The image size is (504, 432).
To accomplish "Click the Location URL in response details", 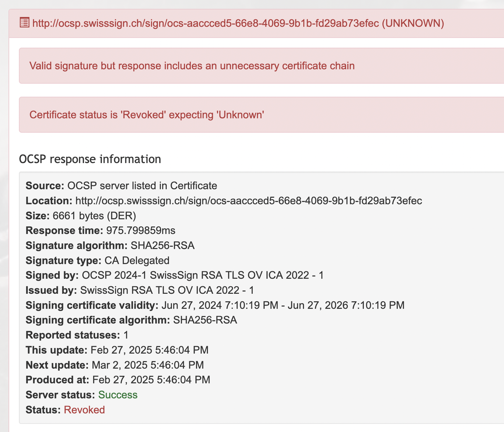I will coord(249,201).
